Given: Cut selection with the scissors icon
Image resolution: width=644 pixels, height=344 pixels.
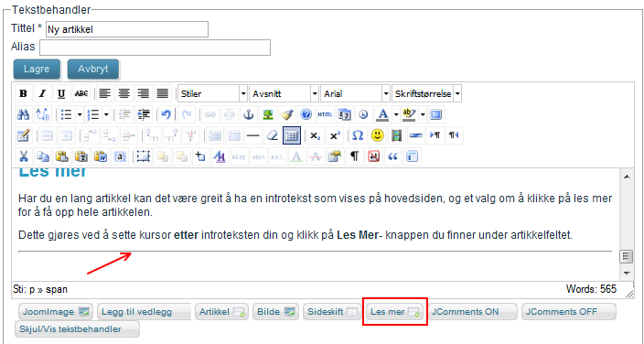Looking at the screenshot, I should [x=24, y=156].
